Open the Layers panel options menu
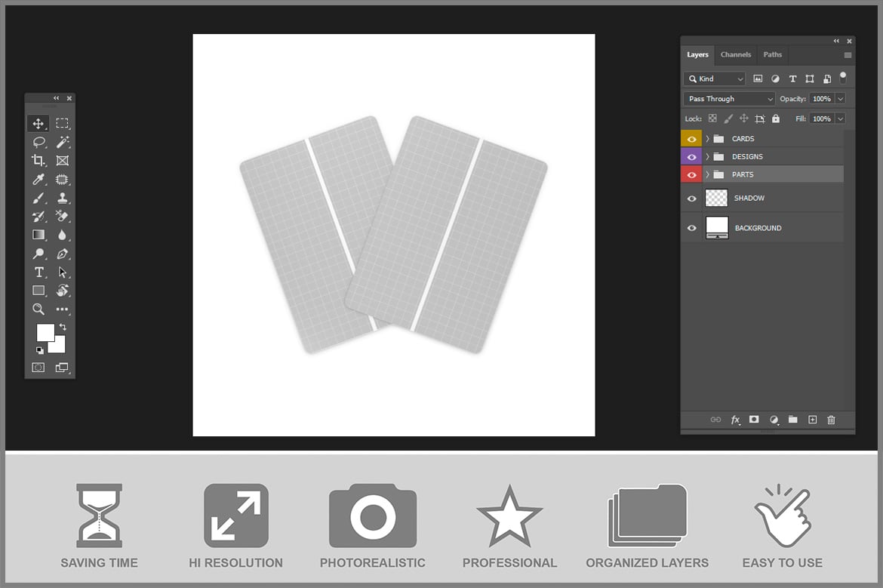Image resolution: width=883 pixels, height=588 pixels. [848, 54]
